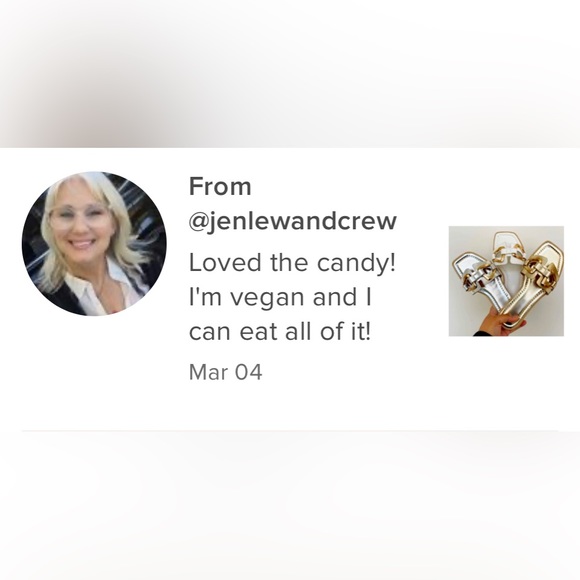Tap the "Mar 04" date stamp
Viewport: 580px width, 580px height.
tap(226, 372)
